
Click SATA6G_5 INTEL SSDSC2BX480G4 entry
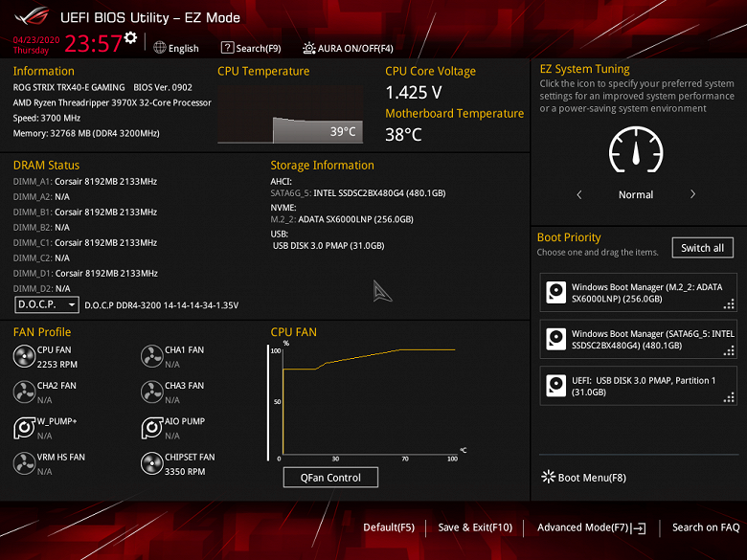tap(358, 192)
